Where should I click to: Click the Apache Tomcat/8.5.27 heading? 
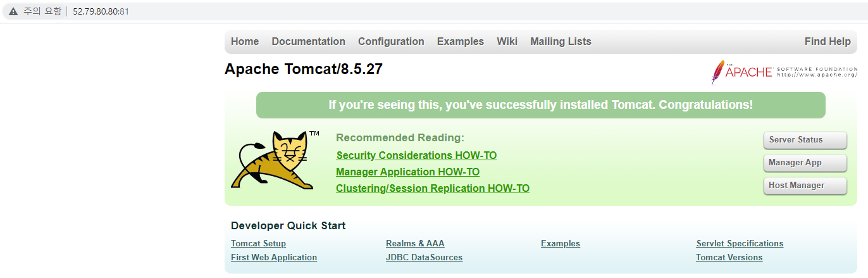pyautogui.click(x=304, y=70)
